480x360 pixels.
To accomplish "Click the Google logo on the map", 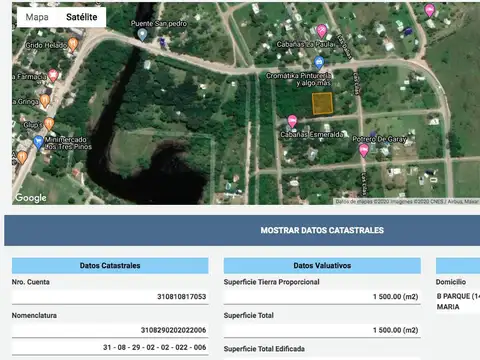I will [31, 198].
